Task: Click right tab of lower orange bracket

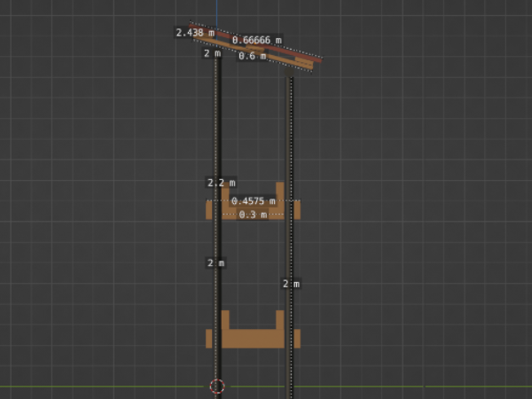Action: point(297,339)
